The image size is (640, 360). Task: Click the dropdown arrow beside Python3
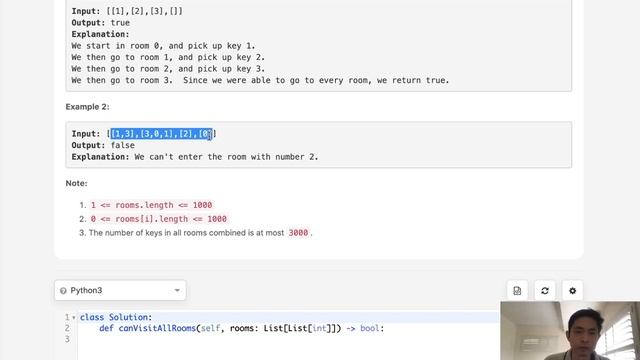coord(177,290)
